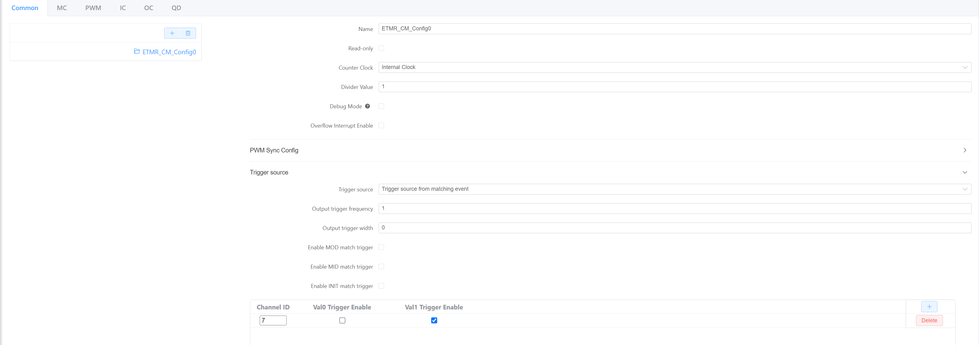Click the trash icon to delete config

[x=188, y=33]
